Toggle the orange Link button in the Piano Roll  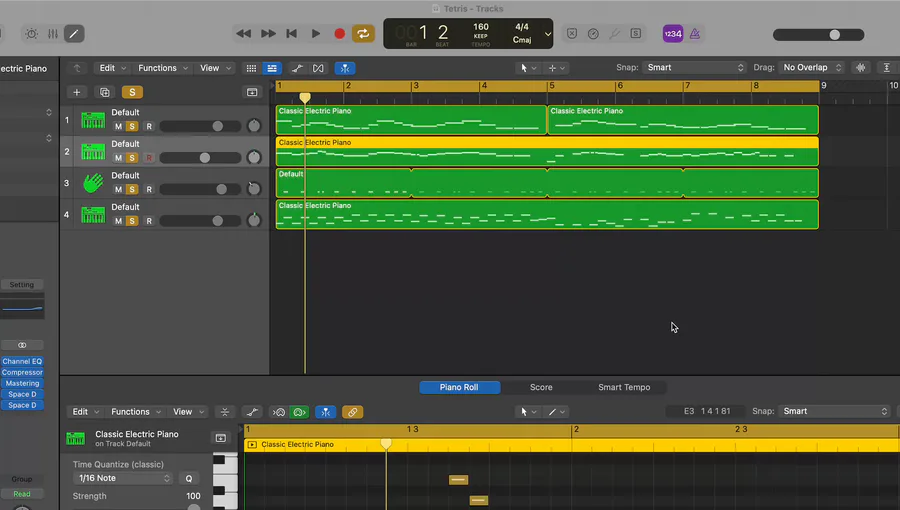pos(352,412)
